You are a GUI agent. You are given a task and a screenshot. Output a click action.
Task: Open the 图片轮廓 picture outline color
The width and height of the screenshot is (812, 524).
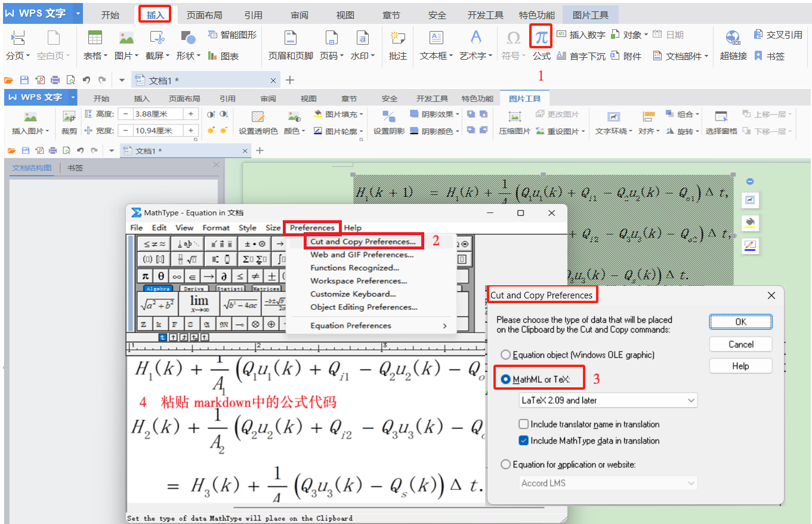coord(338,131)
